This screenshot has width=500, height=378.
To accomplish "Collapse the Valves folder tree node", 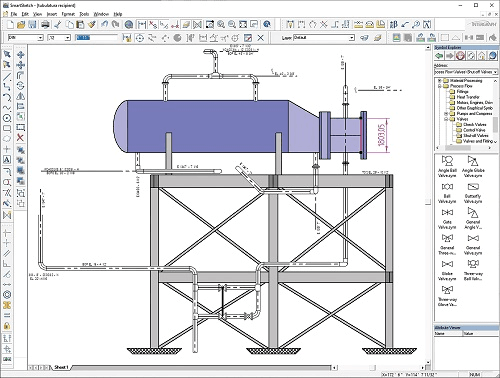I will point(446,119).
